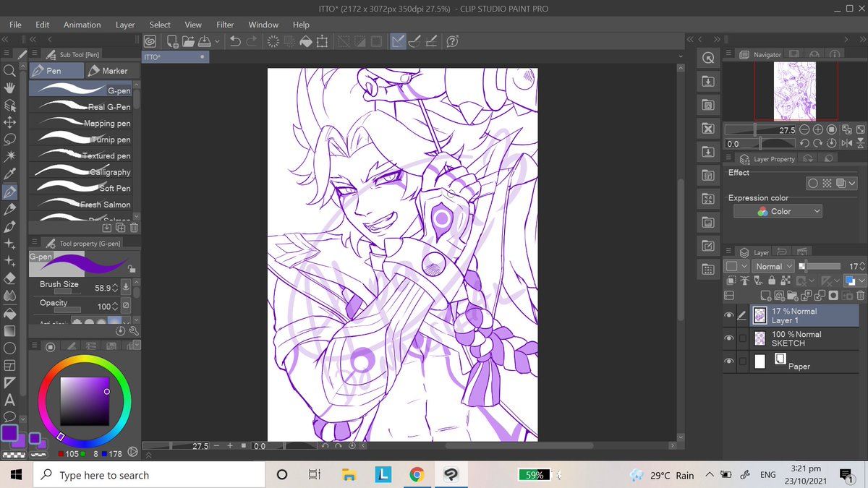Screen dimensions: 868x488
Task: Select the Calligraphy brush
Action: pos(81,172)
